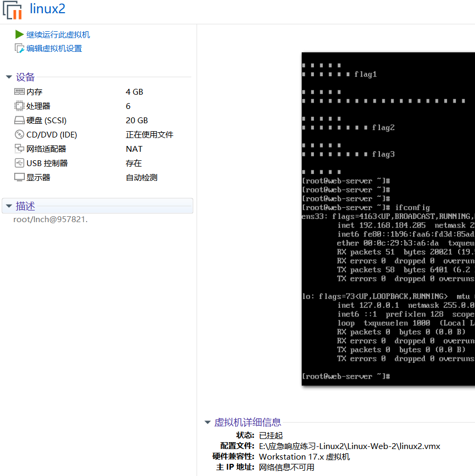Viewport: 475px width, 476px height.
Task: Click the 自动检测 display value
Action: tap(142, 177)
